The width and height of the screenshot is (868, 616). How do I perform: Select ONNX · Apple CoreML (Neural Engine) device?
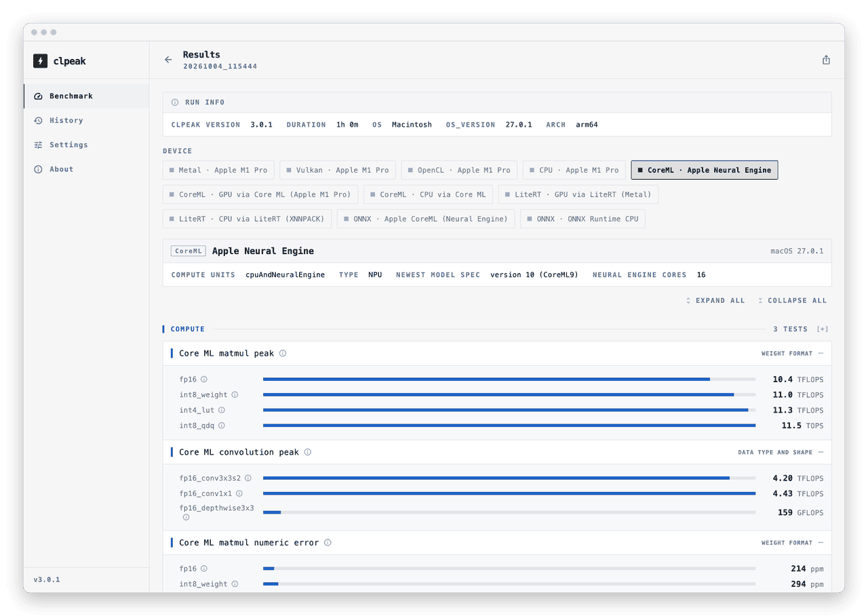[426, 219]
